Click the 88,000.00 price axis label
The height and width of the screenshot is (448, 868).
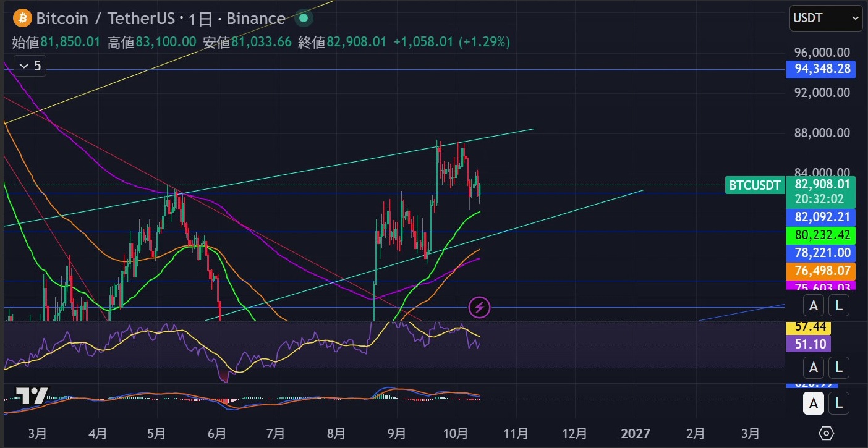pos(822,133)
